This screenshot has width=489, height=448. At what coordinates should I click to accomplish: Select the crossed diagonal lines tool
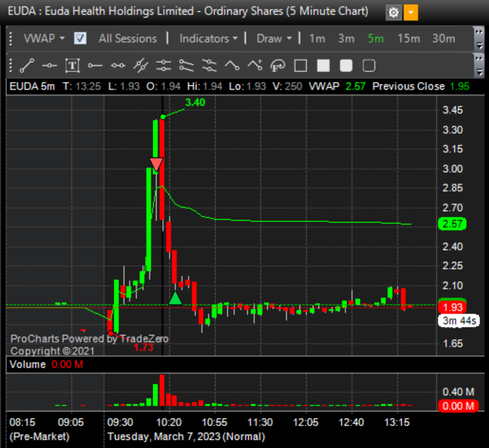[141, 65]
